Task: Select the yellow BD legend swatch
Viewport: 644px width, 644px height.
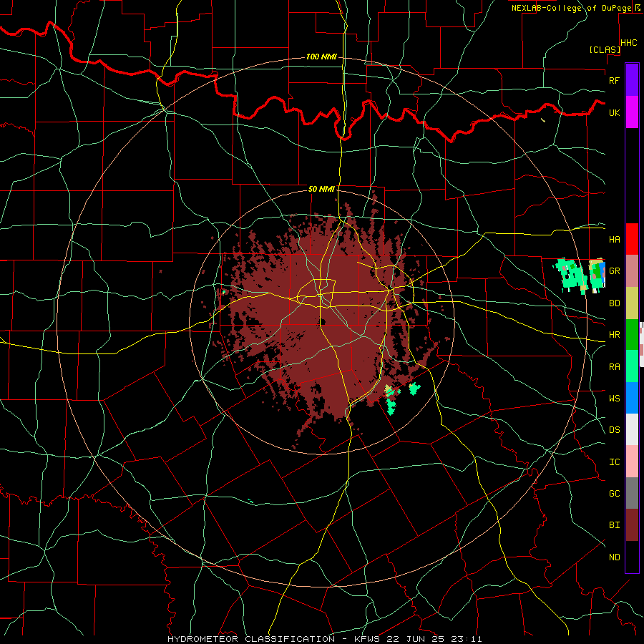Action: (632, 303)
